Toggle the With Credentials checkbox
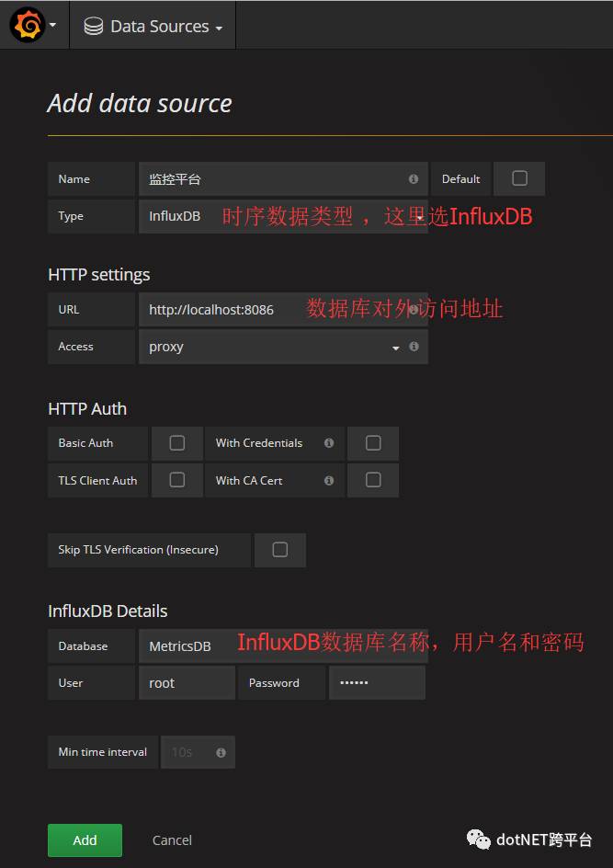 373,443
